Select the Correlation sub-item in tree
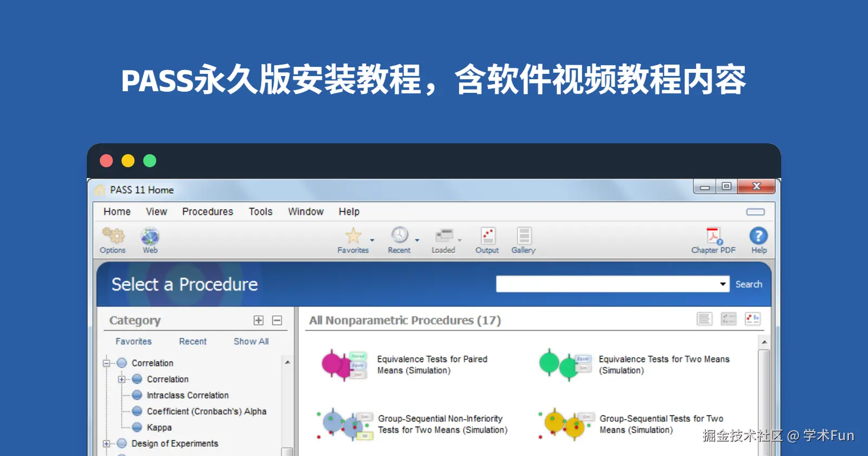 (x=168, y=379)
